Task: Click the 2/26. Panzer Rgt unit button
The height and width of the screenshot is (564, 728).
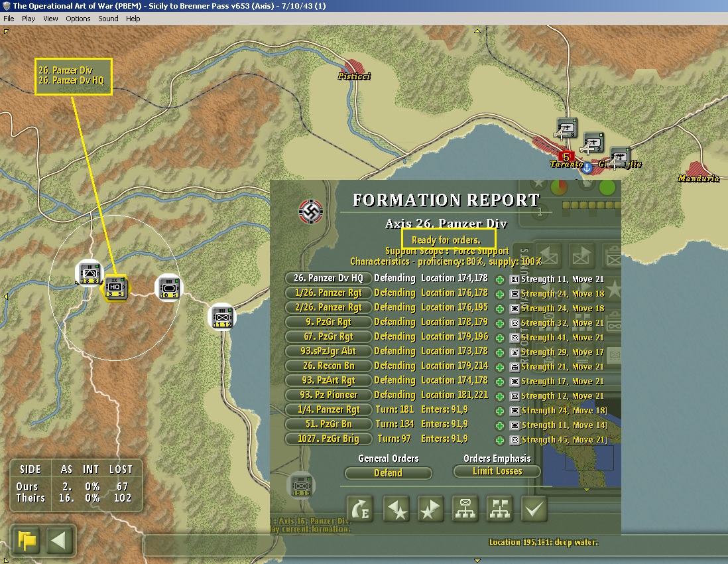Action: pos(328,308)
